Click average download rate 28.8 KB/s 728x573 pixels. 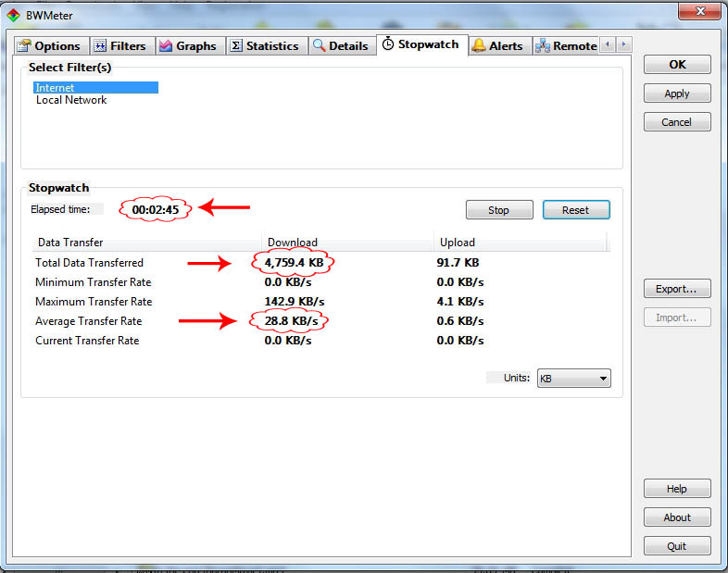(x=291, y=321)
